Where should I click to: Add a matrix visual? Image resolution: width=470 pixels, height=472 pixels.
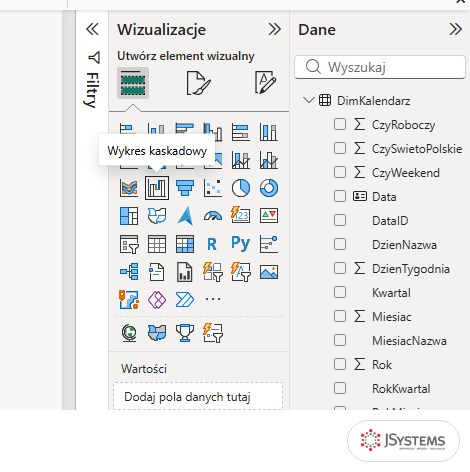[x=185, y=244]
